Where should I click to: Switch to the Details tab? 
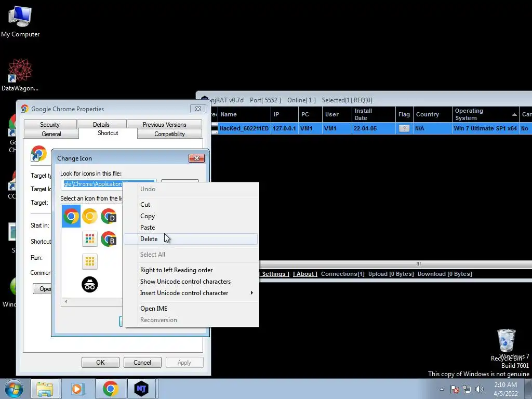pyautogui.click(x=101, y=125)
